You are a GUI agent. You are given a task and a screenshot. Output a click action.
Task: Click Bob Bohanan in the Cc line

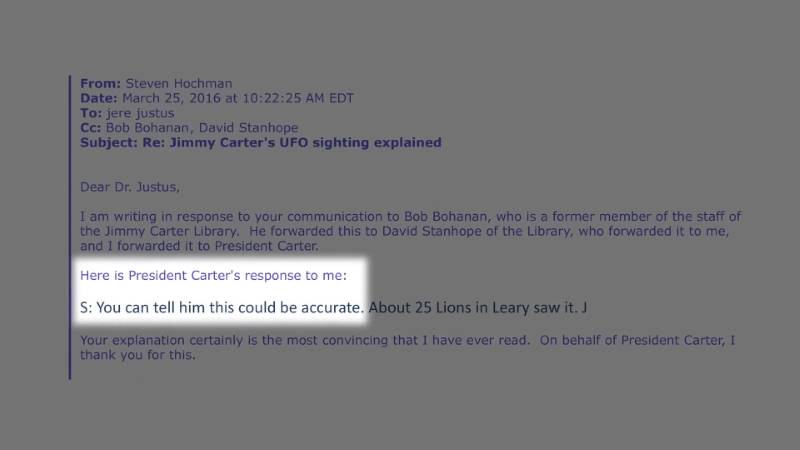[148, 128]
